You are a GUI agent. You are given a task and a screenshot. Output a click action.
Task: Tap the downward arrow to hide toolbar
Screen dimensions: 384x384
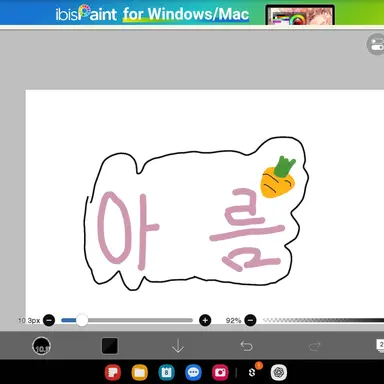point(178,346)
